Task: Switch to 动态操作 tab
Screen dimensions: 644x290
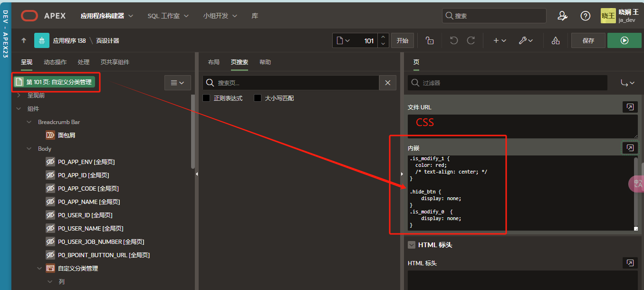Action: tap(55, 62)
